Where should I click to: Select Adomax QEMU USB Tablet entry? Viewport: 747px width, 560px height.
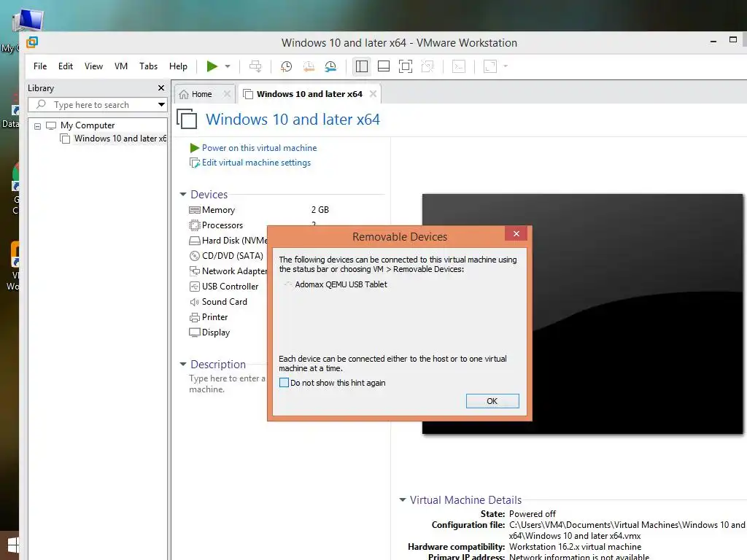coord(341,284)
